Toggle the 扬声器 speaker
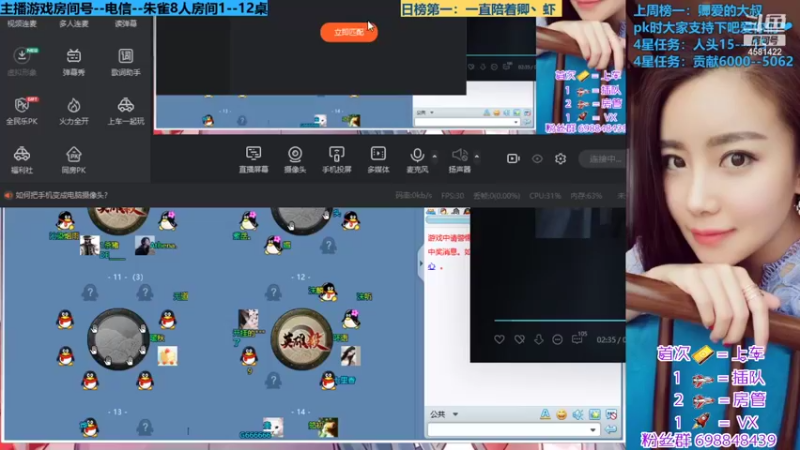 pos(459,159)
